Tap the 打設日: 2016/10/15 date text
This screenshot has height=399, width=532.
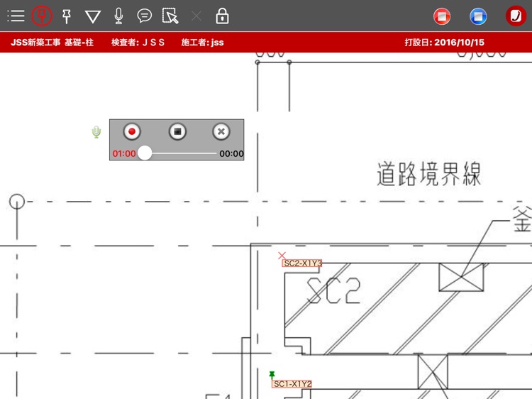(444, 43)
